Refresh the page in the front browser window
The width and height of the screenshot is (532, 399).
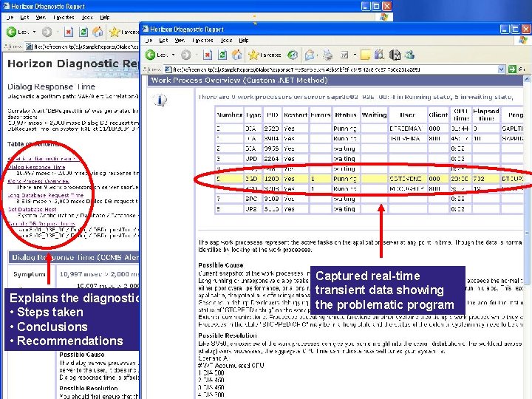pyautogui.click(x=222, y=55)
